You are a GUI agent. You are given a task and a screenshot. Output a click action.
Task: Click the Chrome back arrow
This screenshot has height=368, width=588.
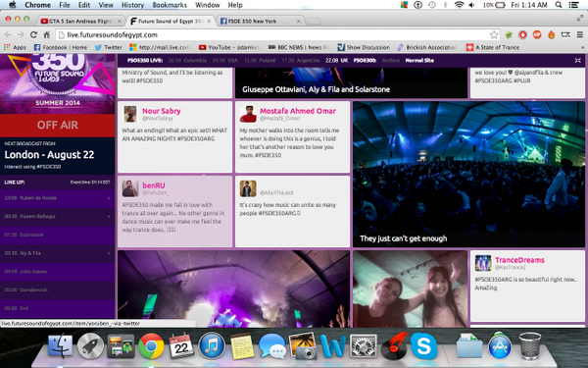(x=8, y=35)
